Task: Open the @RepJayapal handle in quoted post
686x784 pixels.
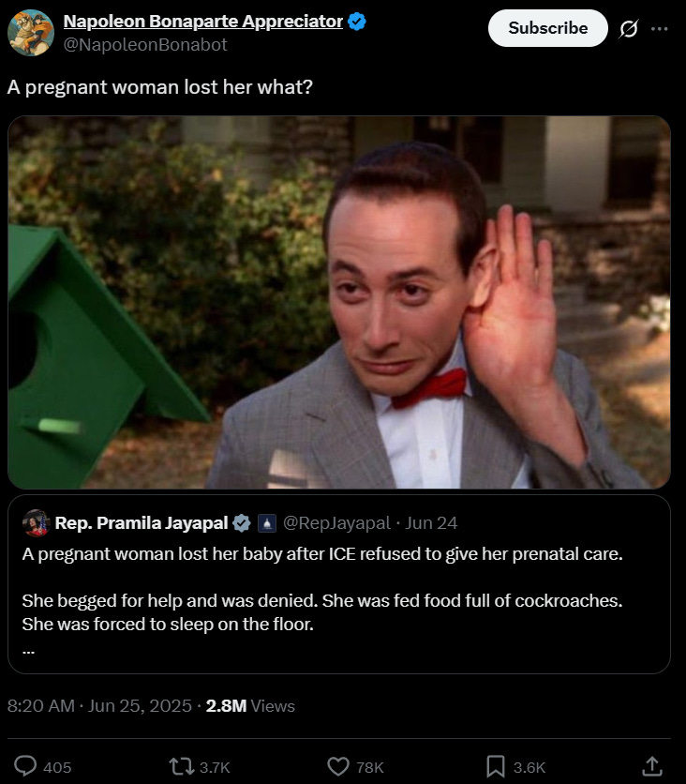Action: pos(336,523)
